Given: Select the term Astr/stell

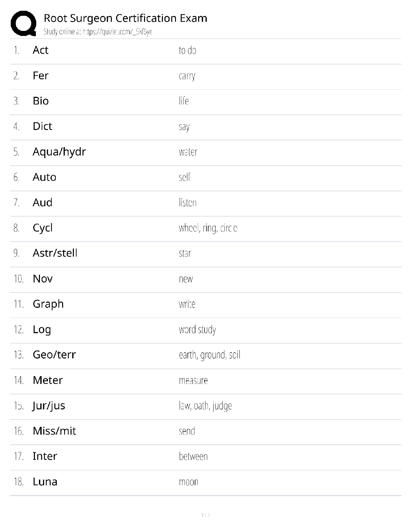Looking at the screenshot, I should pyautogui.click(x=55, y=253).
